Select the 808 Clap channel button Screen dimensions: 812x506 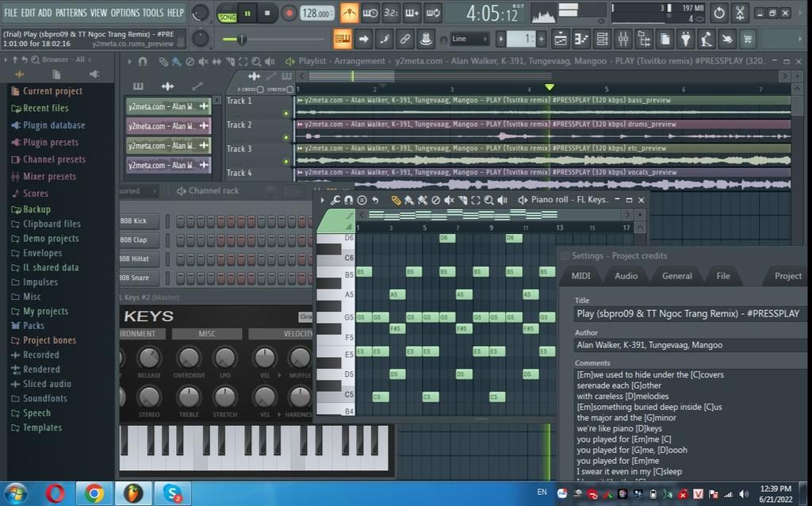140,240
